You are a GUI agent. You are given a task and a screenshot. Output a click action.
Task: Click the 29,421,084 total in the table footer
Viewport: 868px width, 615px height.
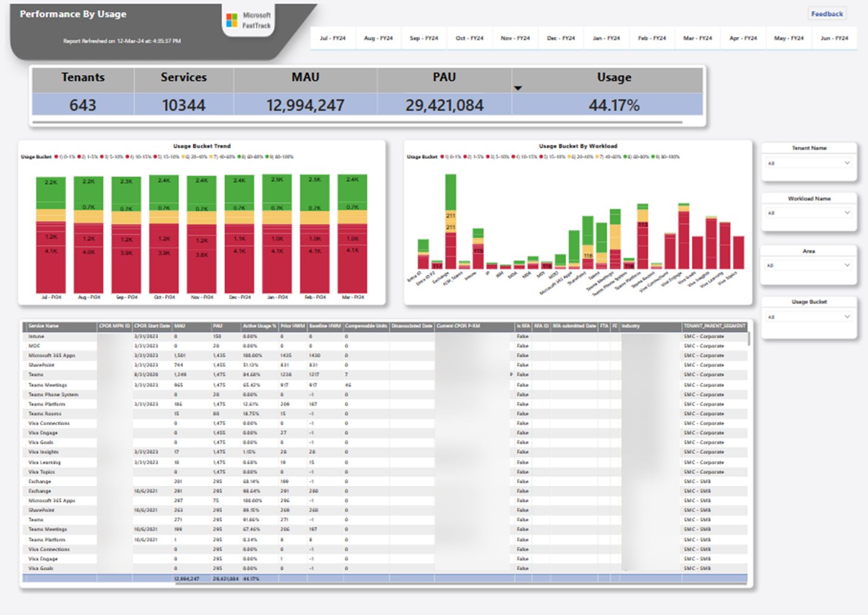click(225, 579)
